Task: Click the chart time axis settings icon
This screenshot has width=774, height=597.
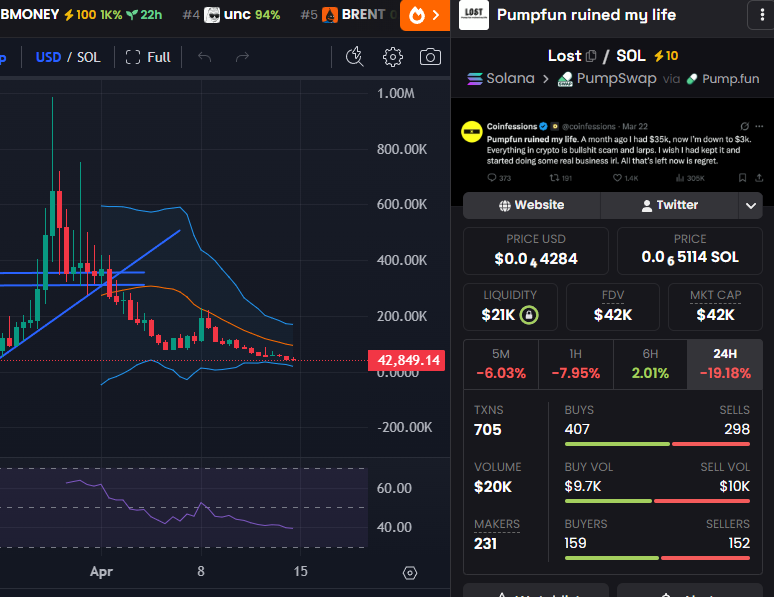Action: (x=410, y=573)
